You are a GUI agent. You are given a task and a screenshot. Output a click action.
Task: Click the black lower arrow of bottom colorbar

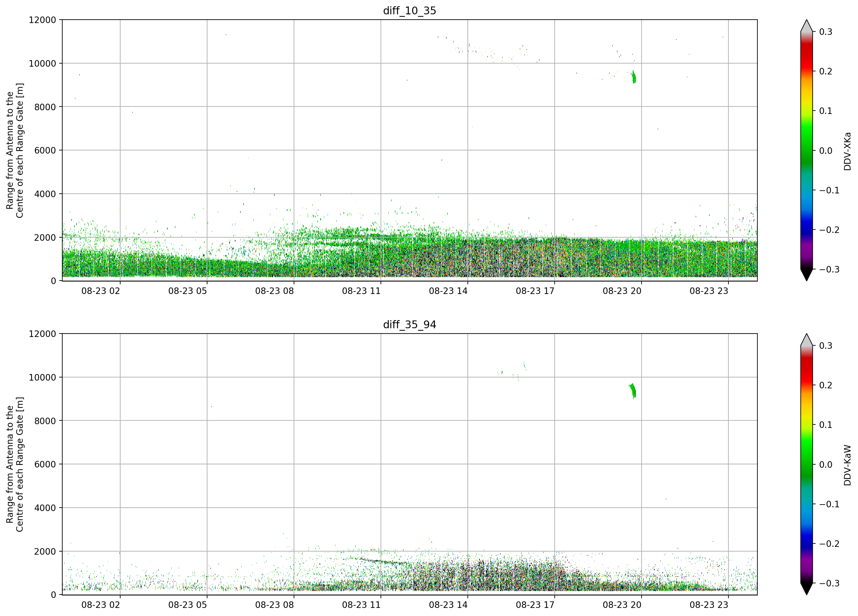click(807, 589)
